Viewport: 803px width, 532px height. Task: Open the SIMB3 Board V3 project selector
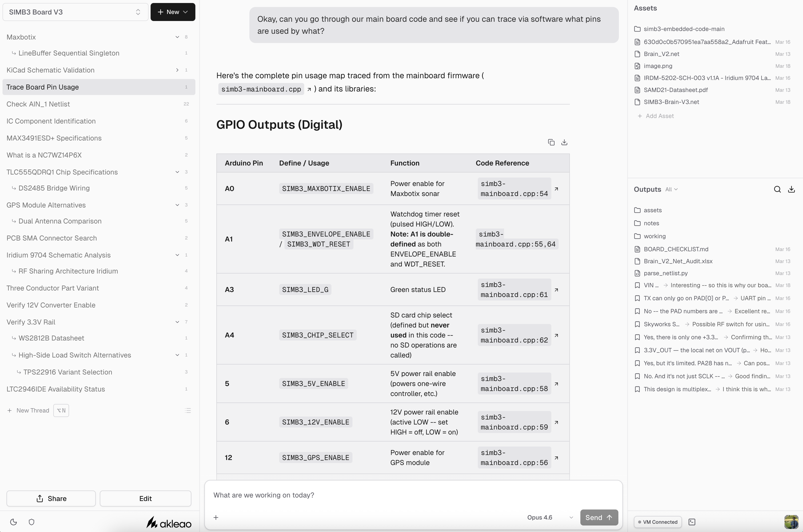pyautogui.click(x=75, y=12)
